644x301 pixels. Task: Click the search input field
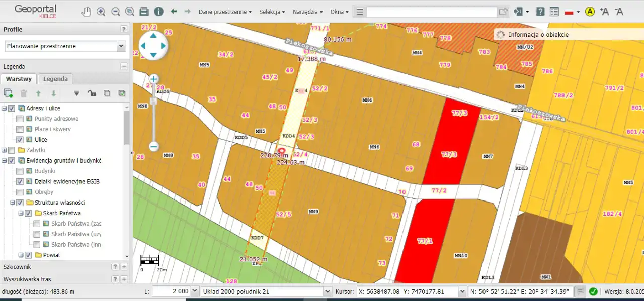(432, 12)
